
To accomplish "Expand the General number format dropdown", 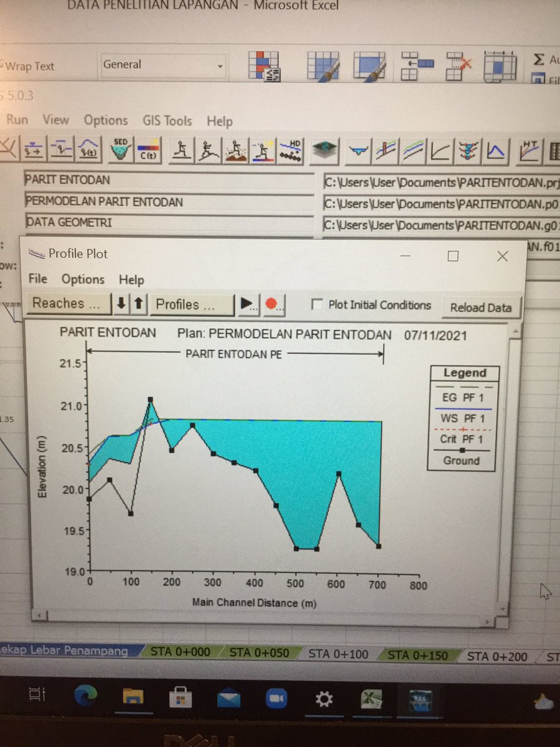I will pyautogui.click(x=220, y=65).
